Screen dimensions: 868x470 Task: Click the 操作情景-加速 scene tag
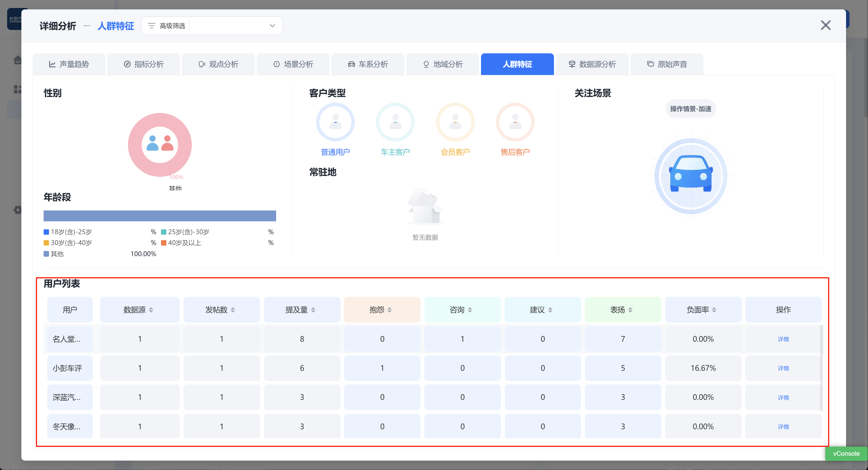click(690, 109)
